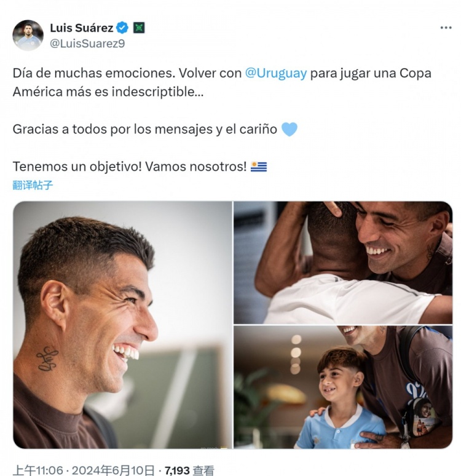
Task: Click the 2024年6月10日 date
Action: tap(113, 470)
